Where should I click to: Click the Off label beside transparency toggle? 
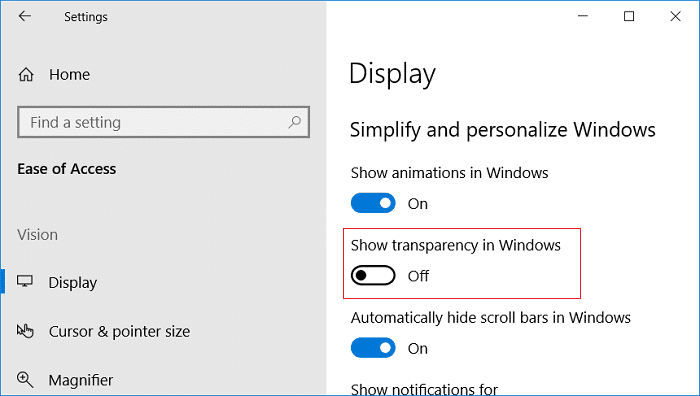(418, 276)
